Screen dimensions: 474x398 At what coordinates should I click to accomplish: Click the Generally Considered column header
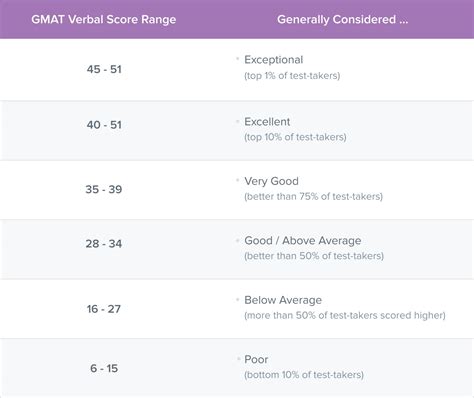tap(342, 19)
